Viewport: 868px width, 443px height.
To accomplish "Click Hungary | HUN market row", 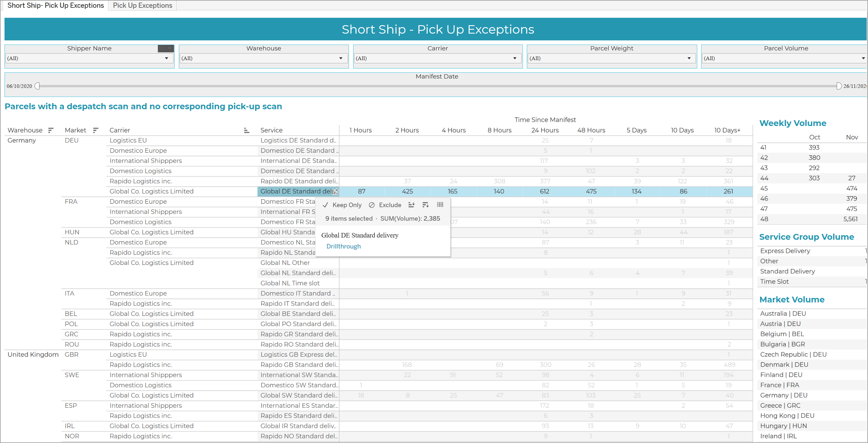I will tap(783, 426).
